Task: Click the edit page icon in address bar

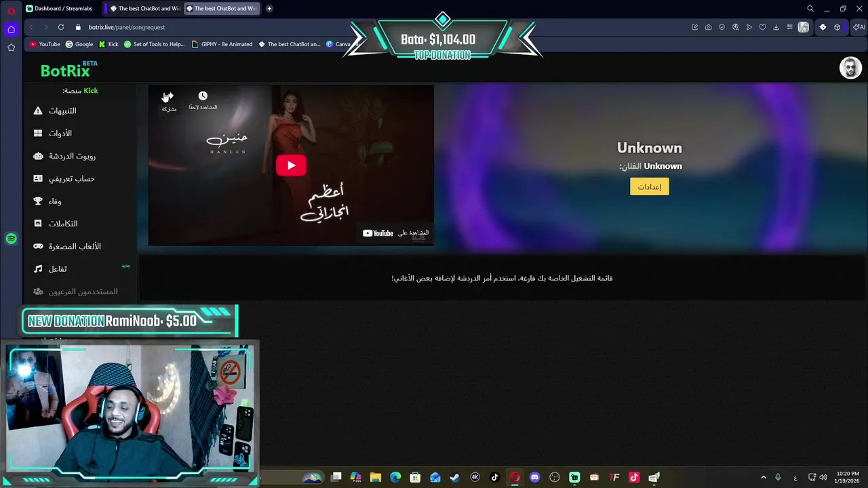Action: 694,27
